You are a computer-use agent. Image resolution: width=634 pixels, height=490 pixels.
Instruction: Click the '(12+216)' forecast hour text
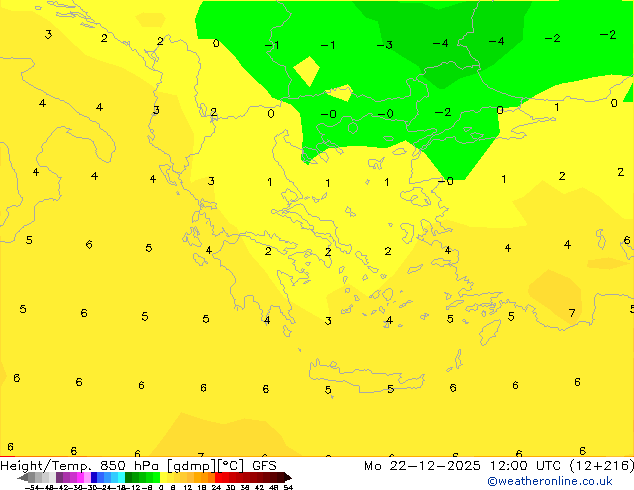(x=602, y=466)
